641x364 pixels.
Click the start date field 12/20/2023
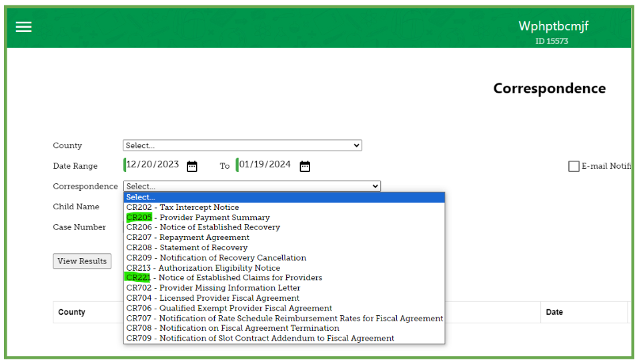[152, 165]
